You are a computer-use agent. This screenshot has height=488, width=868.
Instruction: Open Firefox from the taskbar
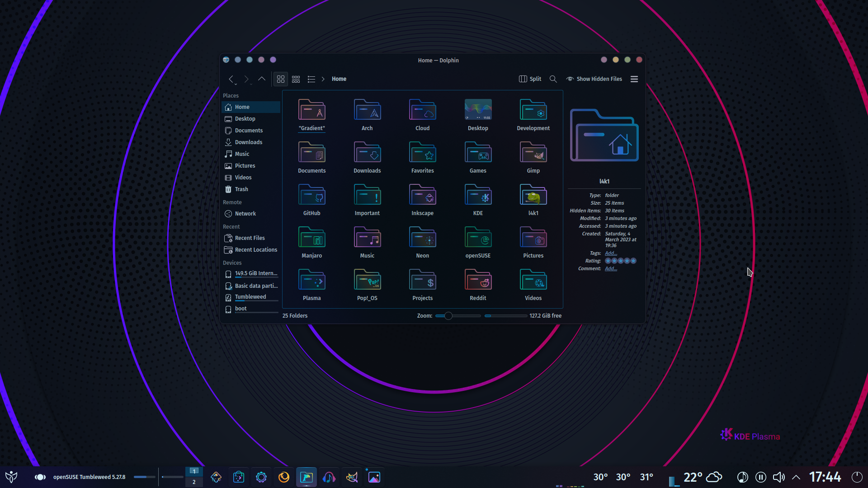click(x=284, y=477)
